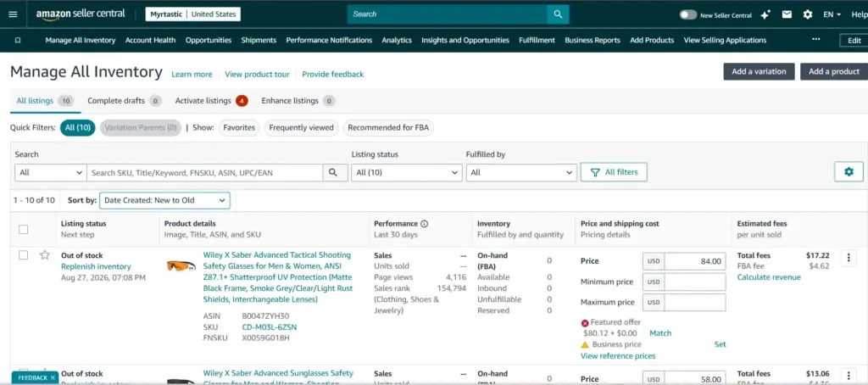
Task: Click Calculate revenue link
Action: coord(768,277)
